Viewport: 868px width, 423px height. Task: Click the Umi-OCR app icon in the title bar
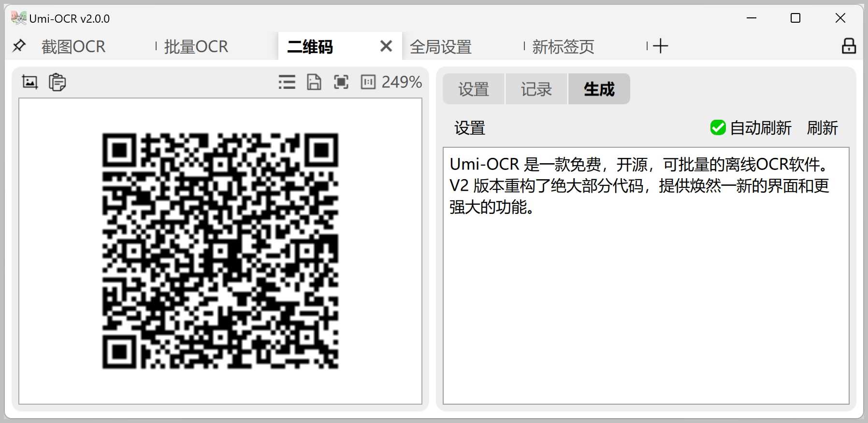[18, 18]
